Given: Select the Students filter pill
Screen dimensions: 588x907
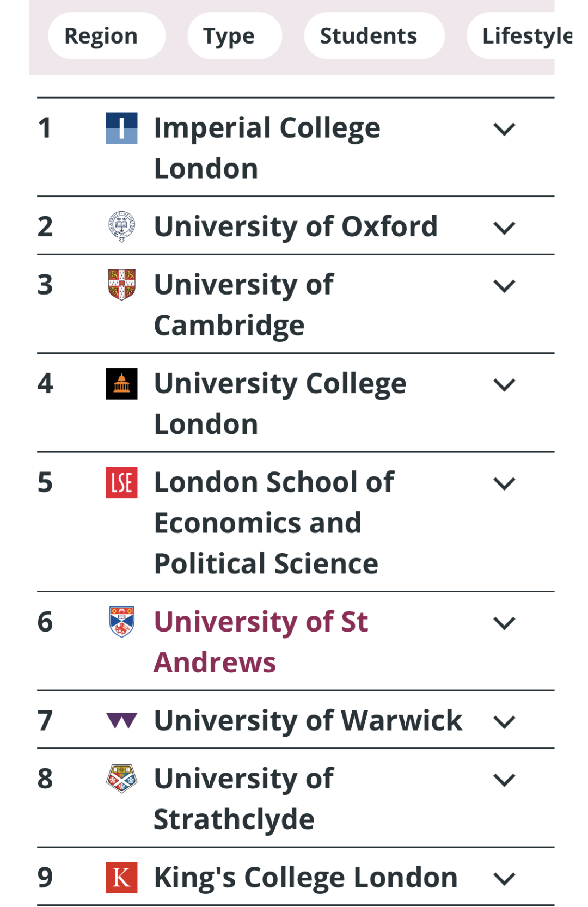Looking at the screenshot, I should pyautogui.click(x=369, y=36).
